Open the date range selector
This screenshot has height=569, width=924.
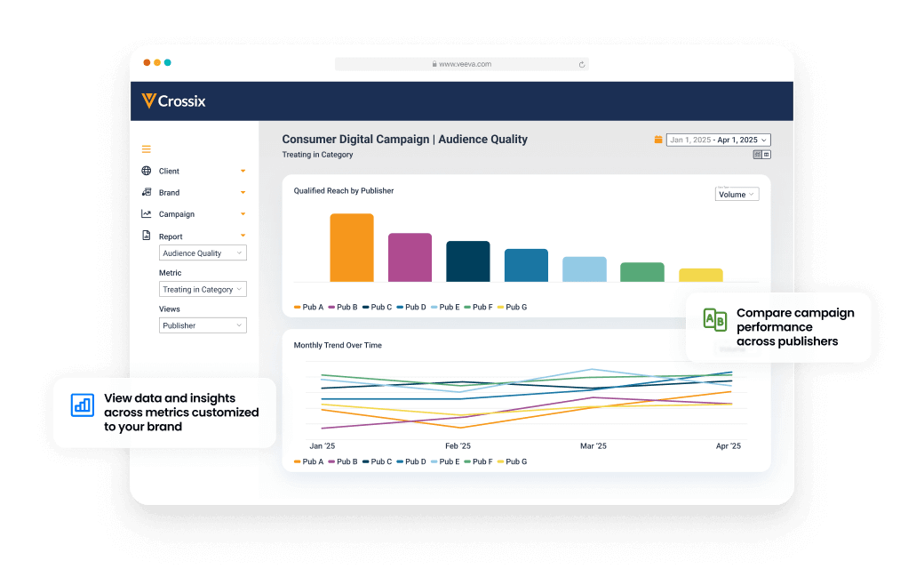(x=718, y=140)
